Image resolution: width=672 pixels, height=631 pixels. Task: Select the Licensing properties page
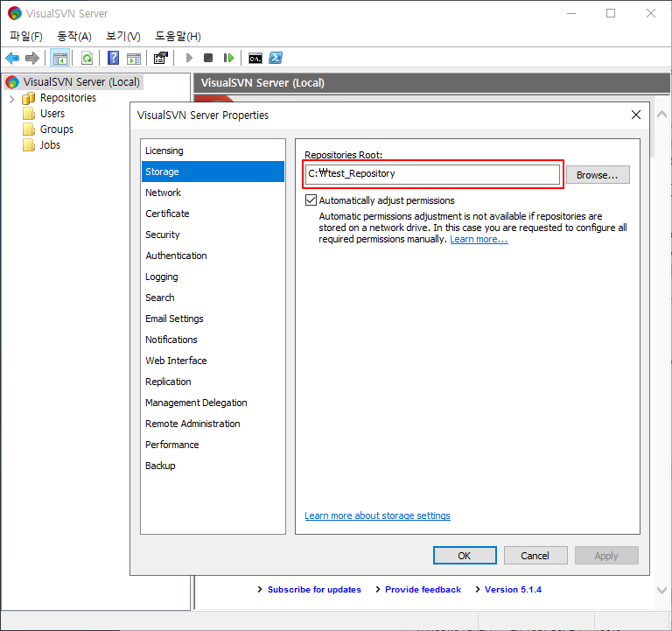(213, 151)
